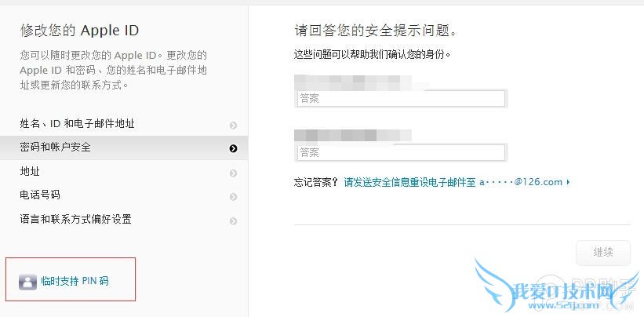Open the 电话号码 section
Viewport: 644px width, 317px height.
click(x=40, y=195)
